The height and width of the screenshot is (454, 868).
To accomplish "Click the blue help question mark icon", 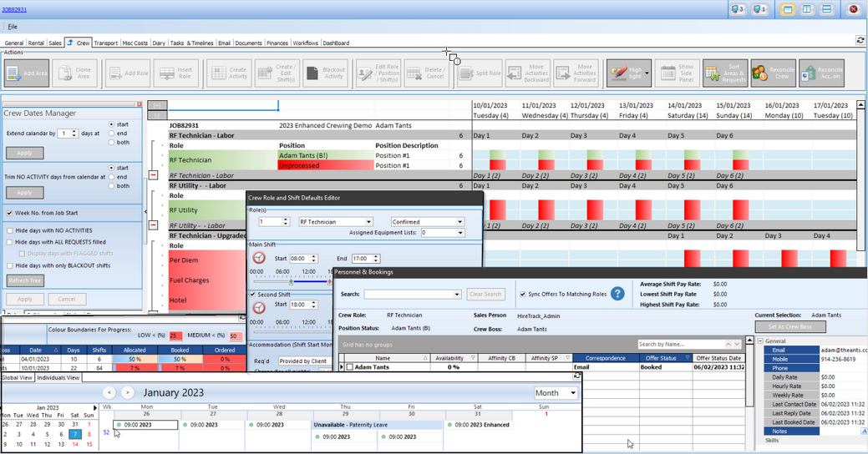I will click(617, 294).
